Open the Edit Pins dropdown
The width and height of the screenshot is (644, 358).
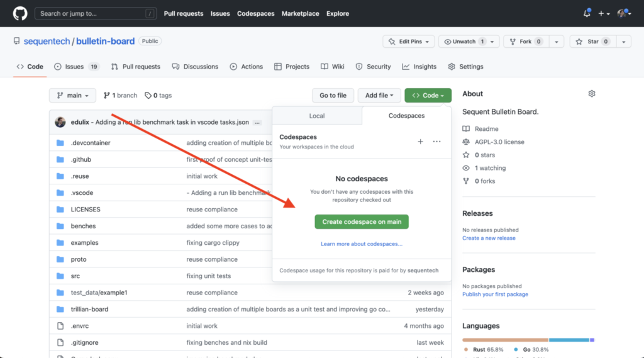click(x=409, y=42)
